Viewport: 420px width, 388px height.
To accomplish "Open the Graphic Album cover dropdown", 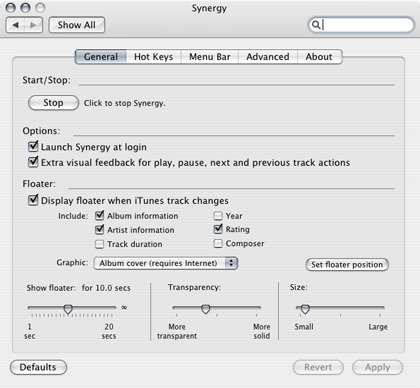I will [166, 263].
